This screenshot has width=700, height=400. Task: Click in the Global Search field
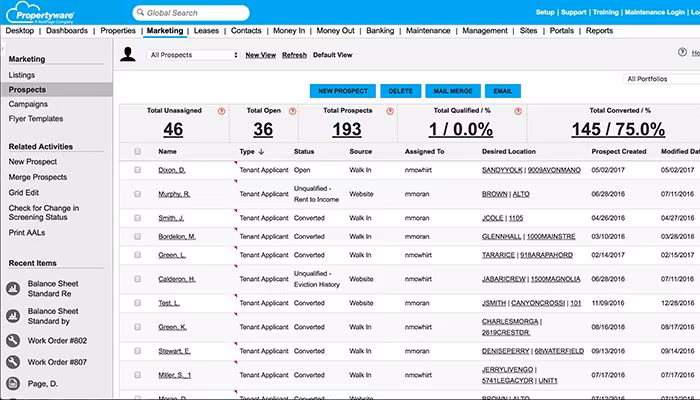pyautogui.click(x=191, y=13)
